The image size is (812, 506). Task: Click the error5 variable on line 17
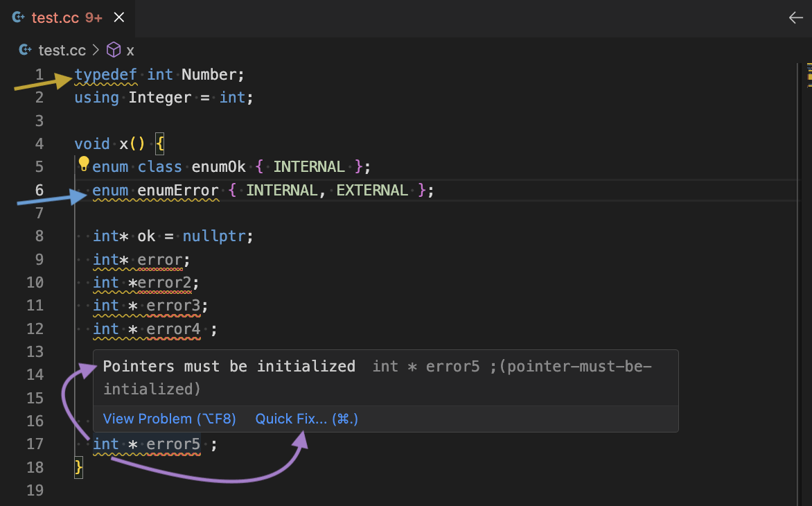click(x=173, y=444)
